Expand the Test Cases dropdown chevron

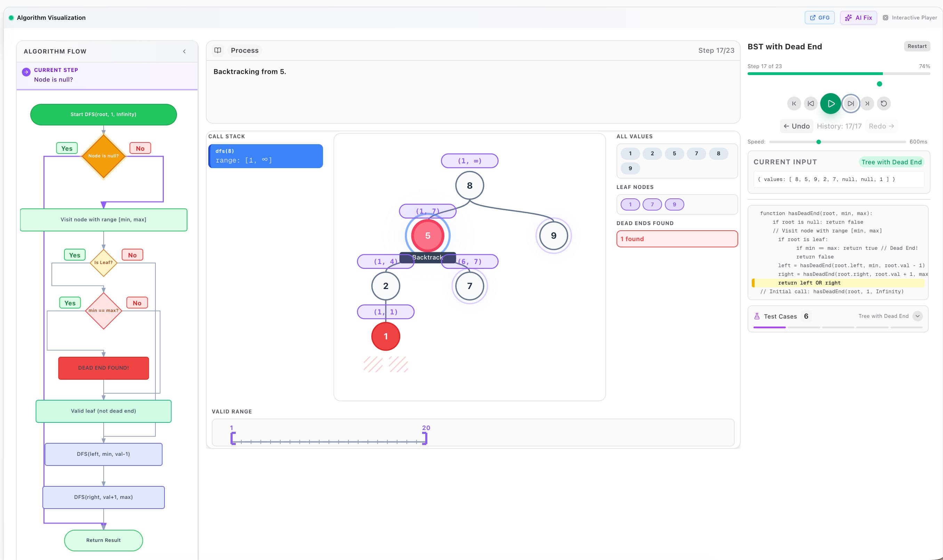pyautogui.click(x=918, y=316)
